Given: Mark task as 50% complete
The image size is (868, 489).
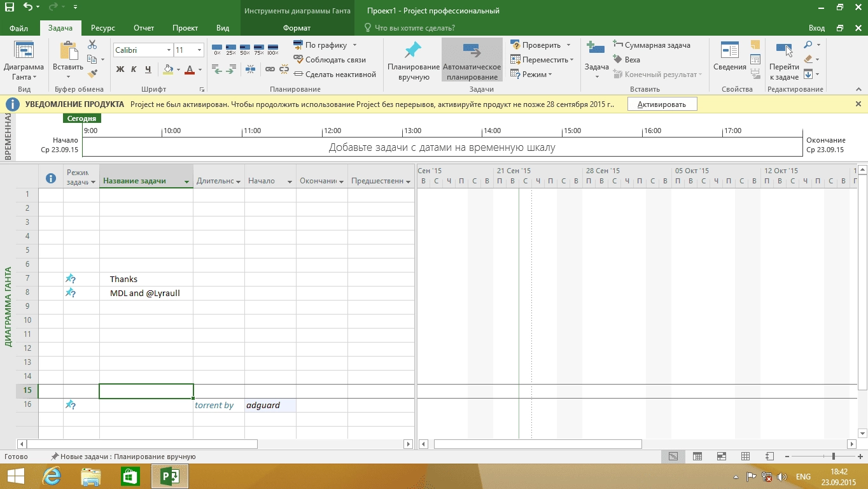Looking at the screenshot, I should [245, 50].
